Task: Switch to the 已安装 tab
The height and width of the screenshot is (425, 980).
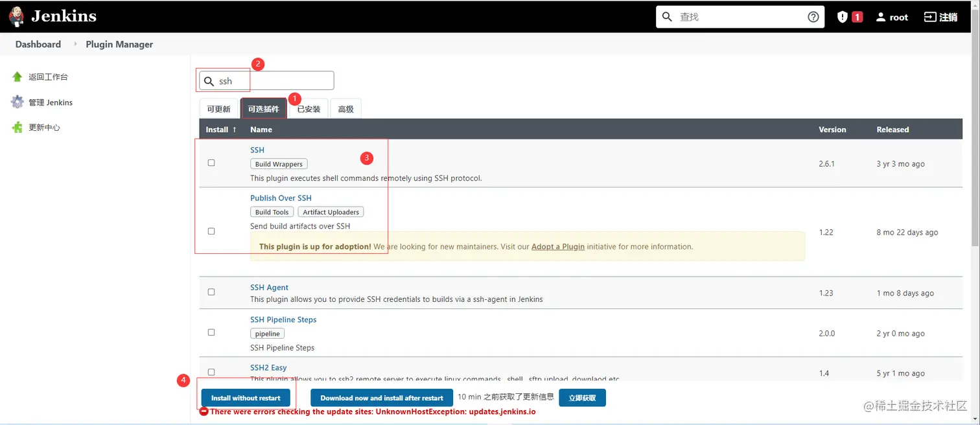Action: tap(309, 109)
